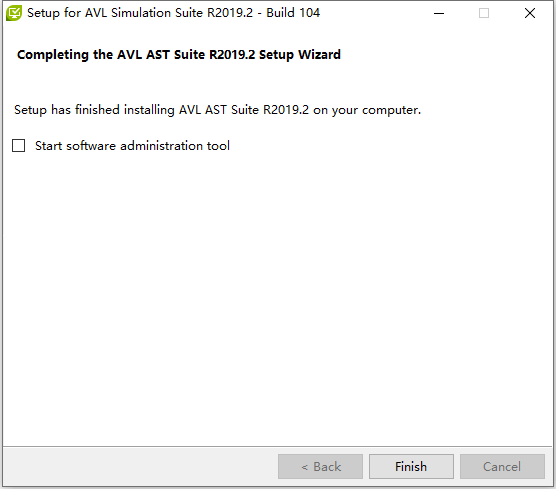Finish the AVL AST Suite installation
This screenshot has width=556, height=489.
[x=411, y=466]
